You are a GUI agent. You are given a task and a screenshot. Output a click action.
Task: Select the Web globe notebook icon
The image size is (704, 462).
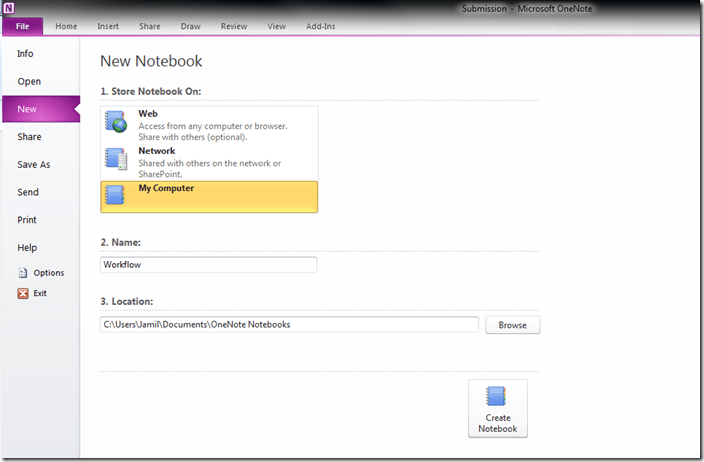(x=117, y=123)
